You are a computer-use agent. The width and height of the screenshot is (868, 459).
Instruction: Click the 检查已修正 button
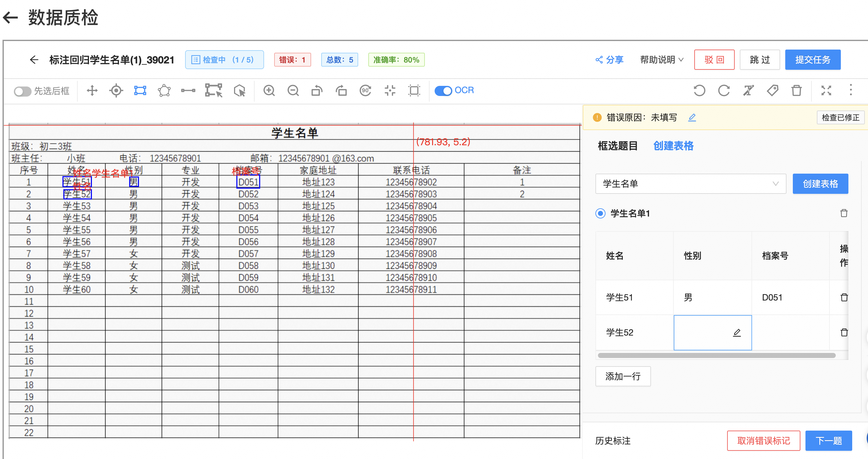point(841,117)
